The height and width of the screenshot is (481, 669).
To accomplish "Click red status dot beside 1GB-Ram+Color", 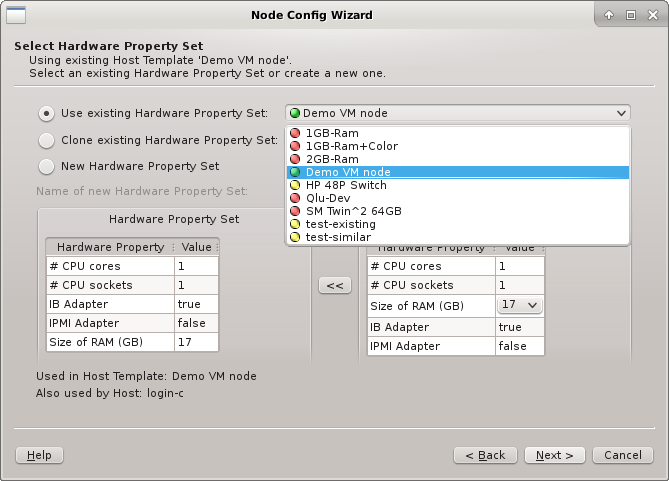I will coord(295,146).
